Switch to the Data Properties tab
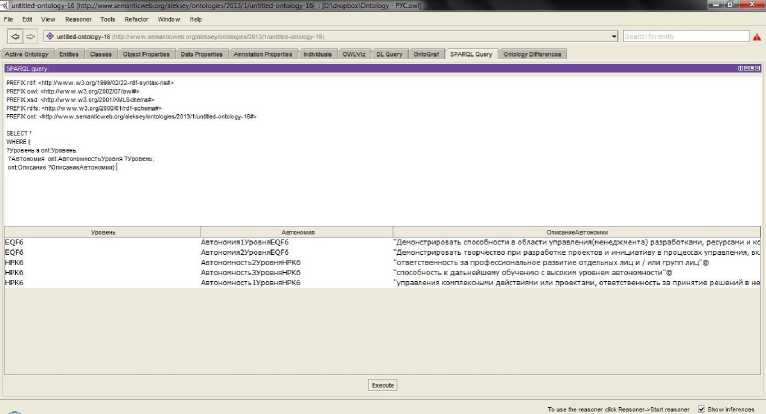This screenshot has height=414, width=766. (201, 54)
